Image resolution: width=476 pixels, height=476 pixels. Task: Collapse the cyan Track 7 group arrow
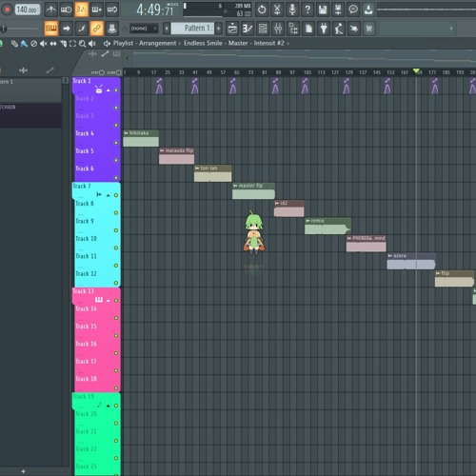[109, 195]
